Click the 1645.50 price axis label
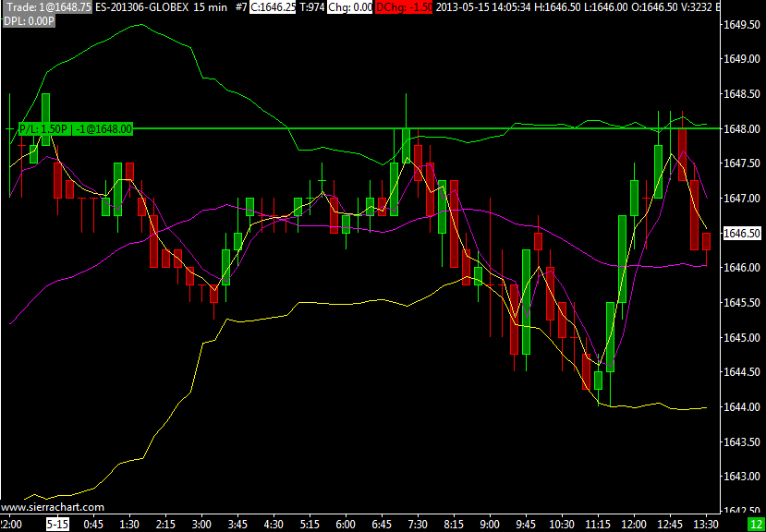 [x=743, y=302]
